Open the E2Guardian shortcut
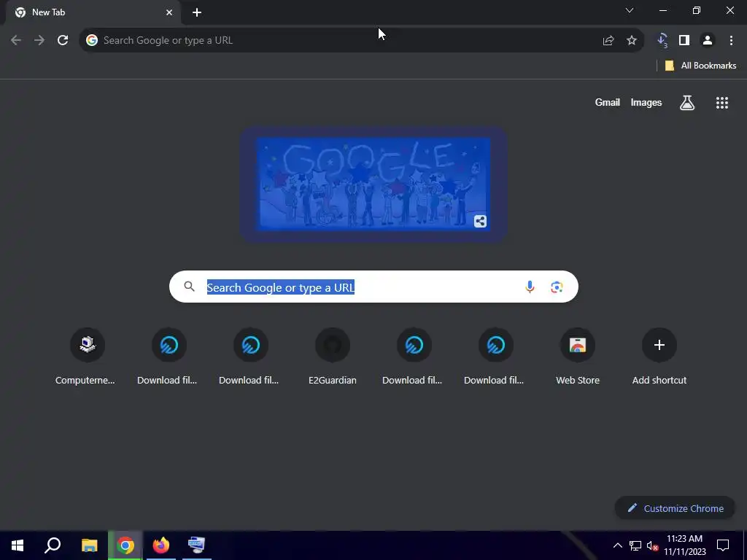This screenshot has width=747, height=560. [333, 357]
